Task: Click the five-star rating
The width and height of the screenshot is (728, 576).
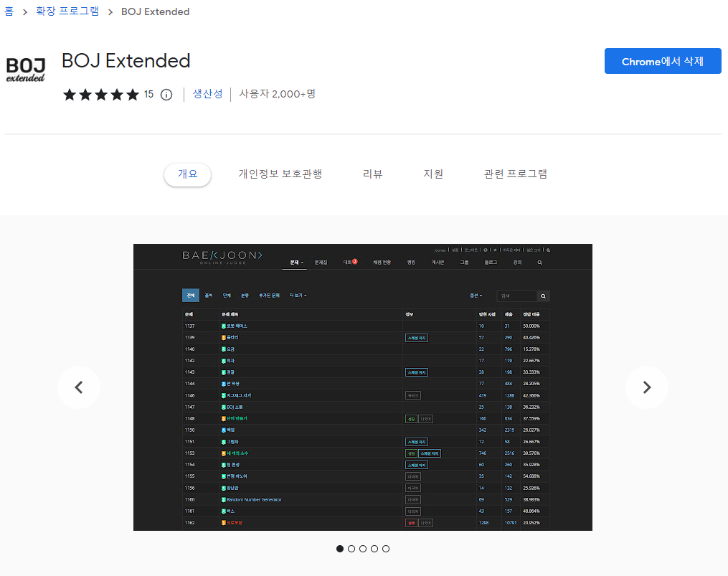Action: click(x=101, y=95)
